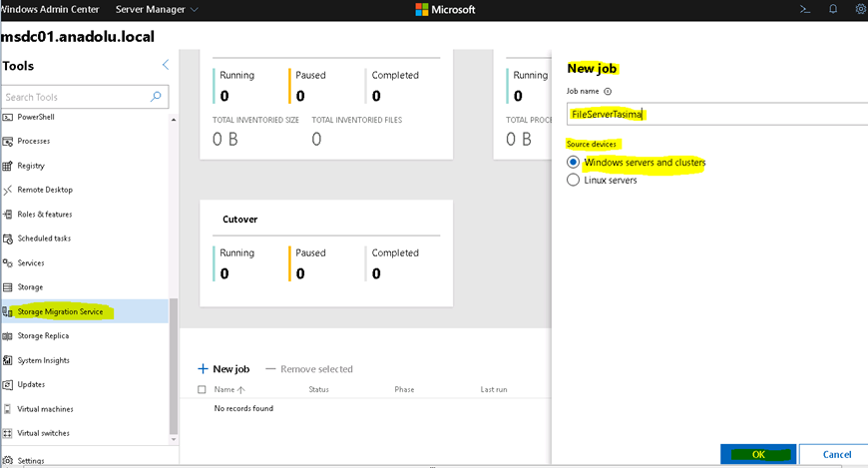Click the Roles & features icon
This screenshot has height=468, width=868.
point(8,215)
